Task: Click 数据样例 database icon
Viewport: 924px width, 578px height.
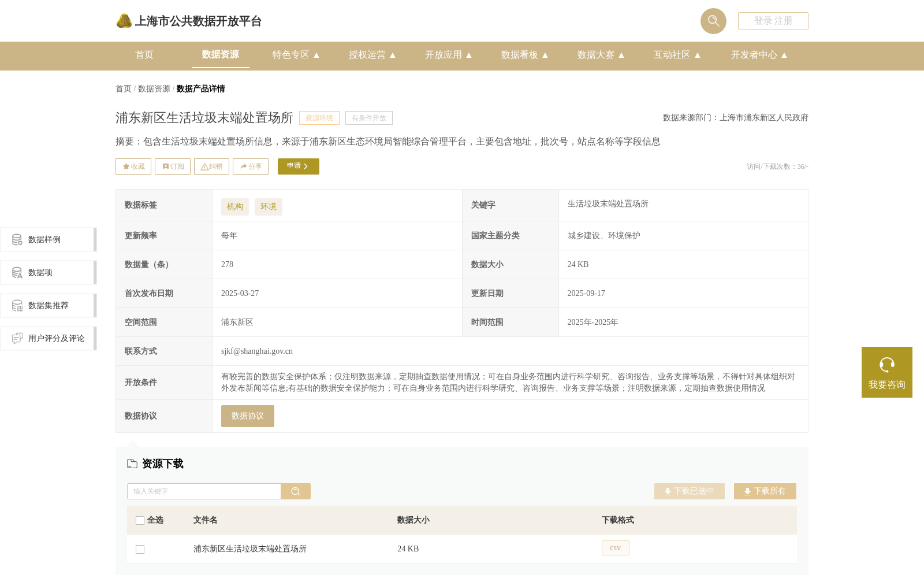Action: tap(17, 240)
